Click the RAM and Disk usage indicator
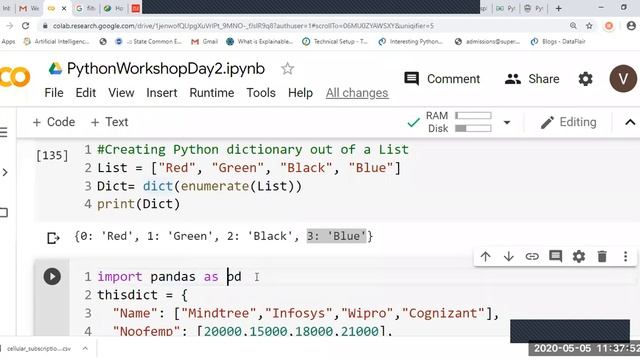640x360 pixels. (x=458, y=122)
